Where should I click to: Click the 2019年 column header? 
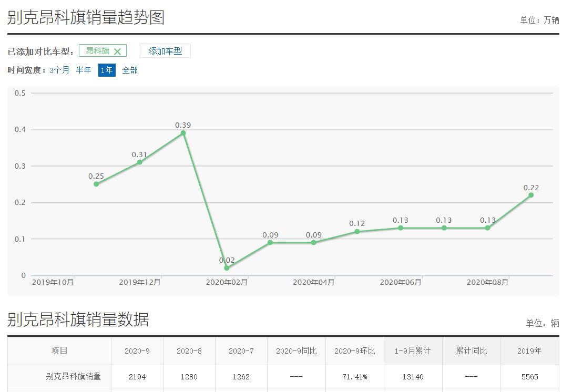[x=529, y=351]
